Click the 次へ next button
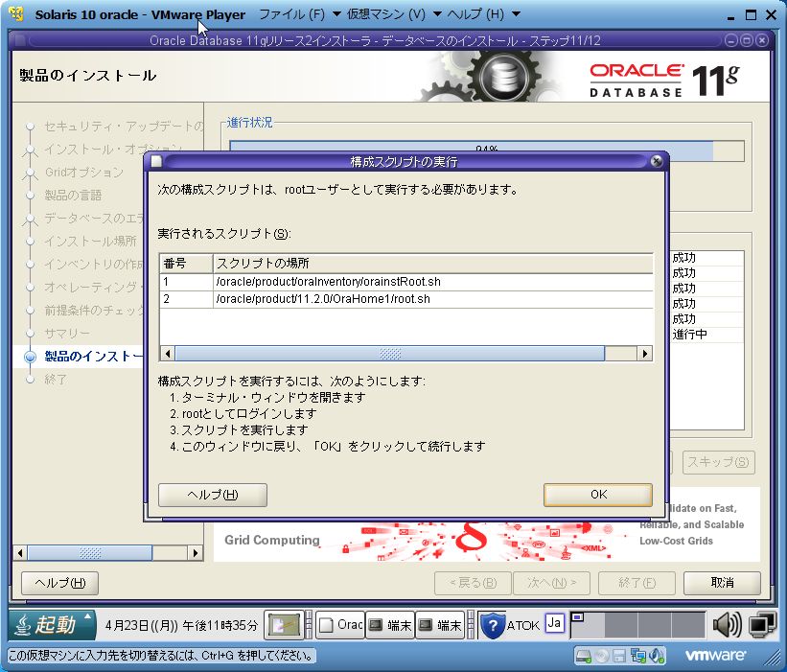This screenshot has width=787, height=672. (551, 583)
